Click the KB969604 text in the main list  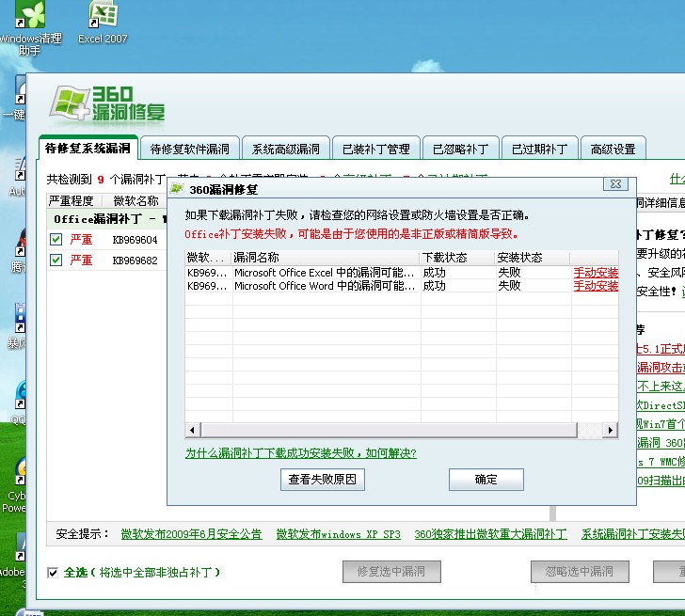click(135, 240)
